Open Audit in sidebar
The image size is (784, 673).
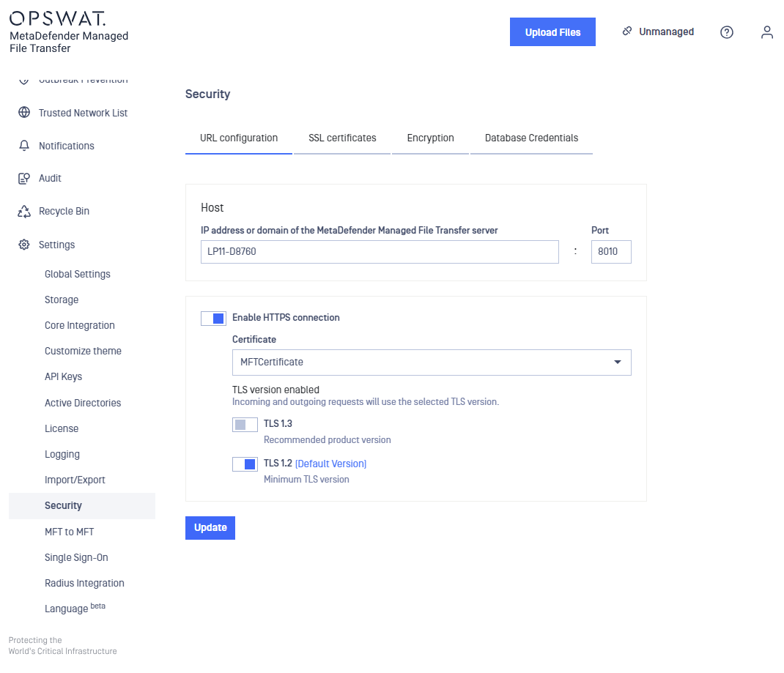point(50,179)
